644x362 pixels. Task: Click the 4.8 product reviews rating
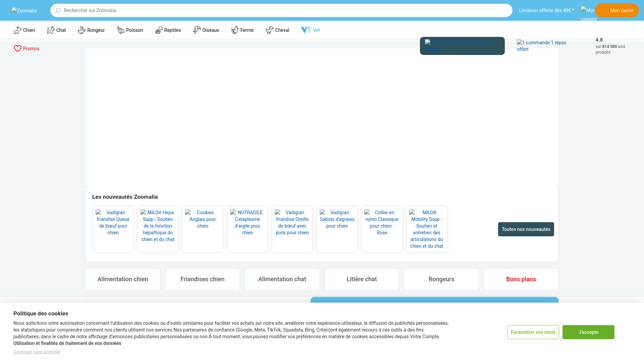pos(610,46)
